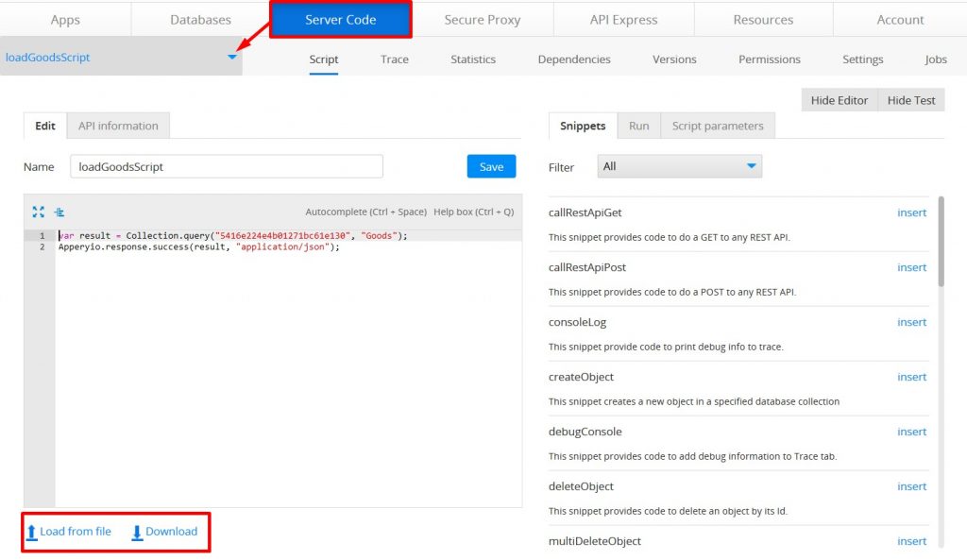
Task: Open the Secure Proxy tab
Action: coord(483,19)
